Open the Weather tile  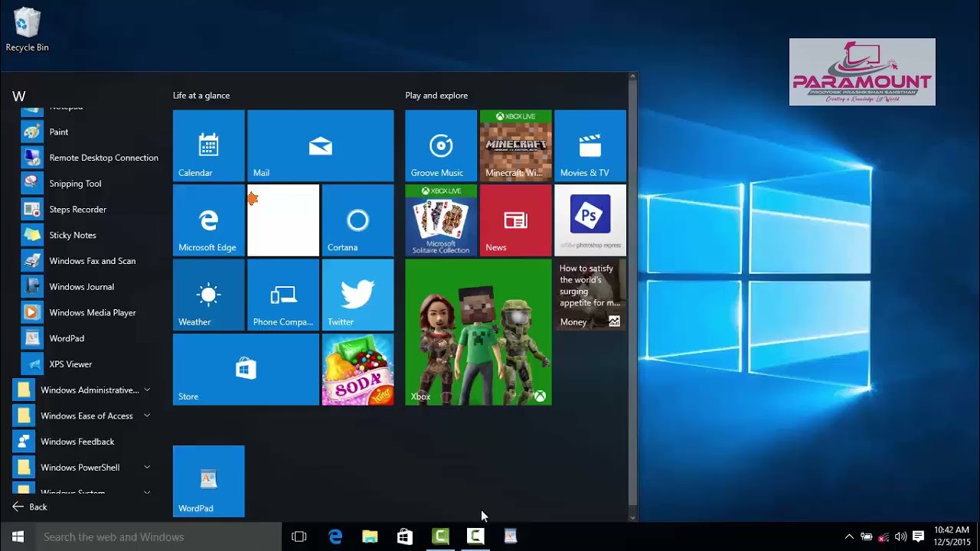click(x=208, y=295)
